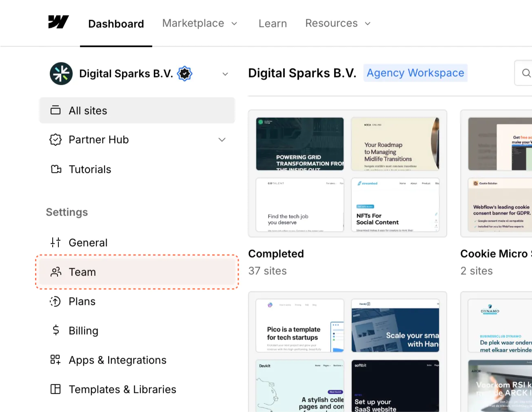This screenshot has width=532, height=412.
Task: Click the NFTs For Social Content thumbnail
Action: [x=395, y=205]
